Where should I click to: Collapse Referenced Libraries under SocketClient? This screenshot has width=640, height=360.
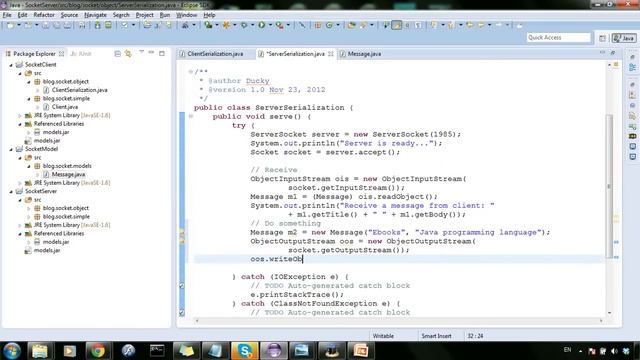20,124
